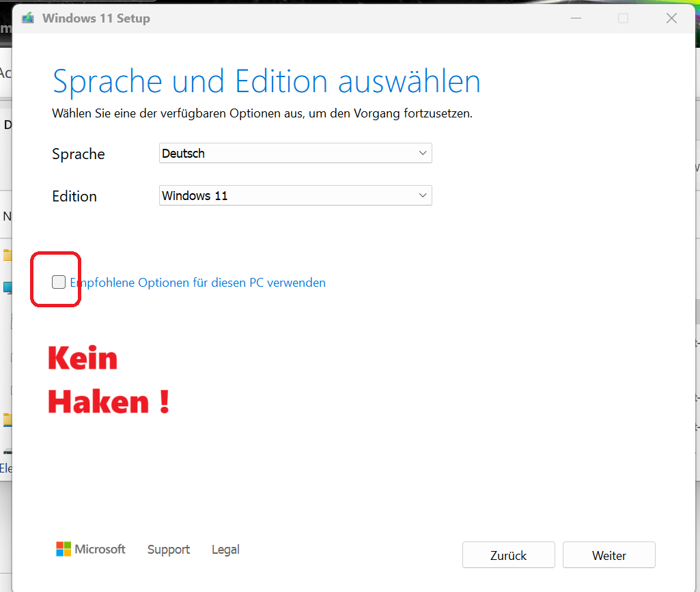Click the Weiter button

tap(609, 555)
